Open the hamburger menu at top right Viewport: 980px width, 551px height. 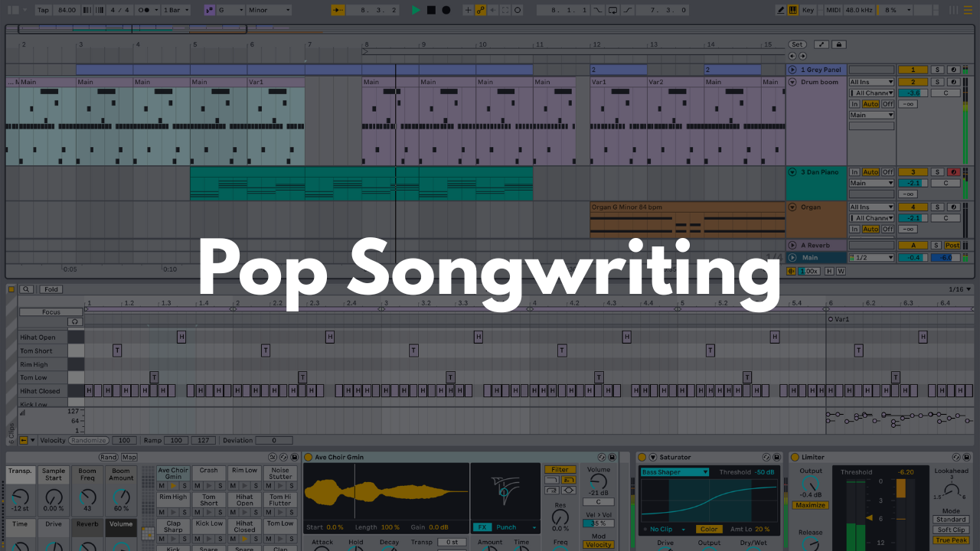968,10
